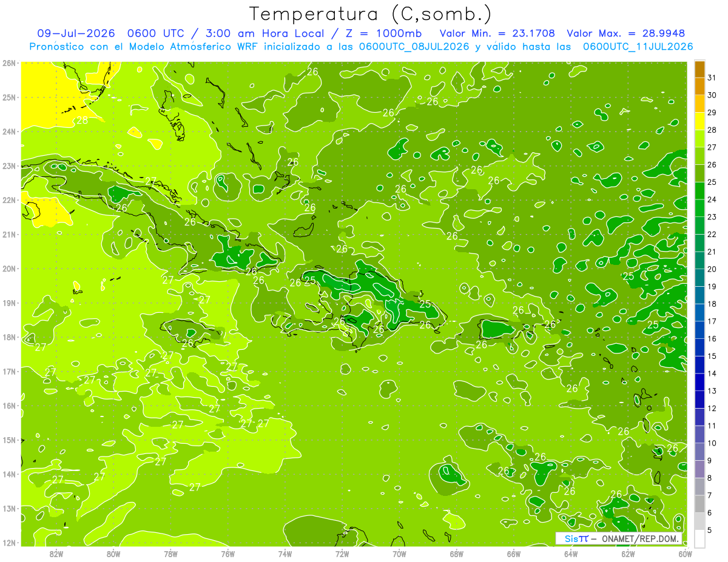Click legend value 19 on the color scale
728x562 pixels.
click(712, 286)
